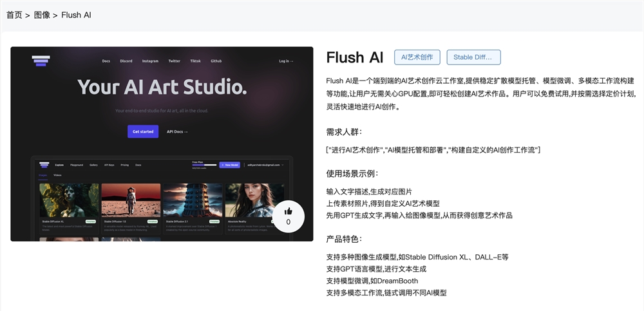Viewport: 644px width, 311px height.
Task: Click the Flush AI product title heading
Action: click(355, 57)
